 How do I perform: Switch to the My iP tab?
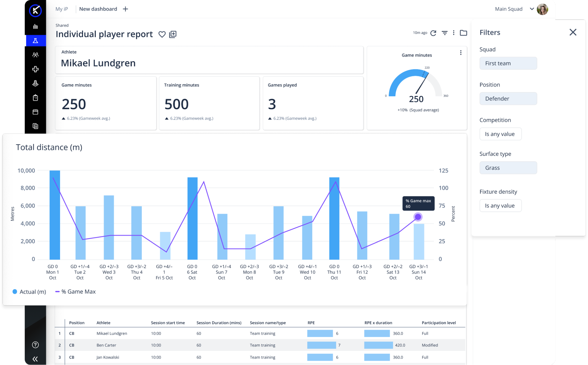pyautogui.click(x=61, y=9)
